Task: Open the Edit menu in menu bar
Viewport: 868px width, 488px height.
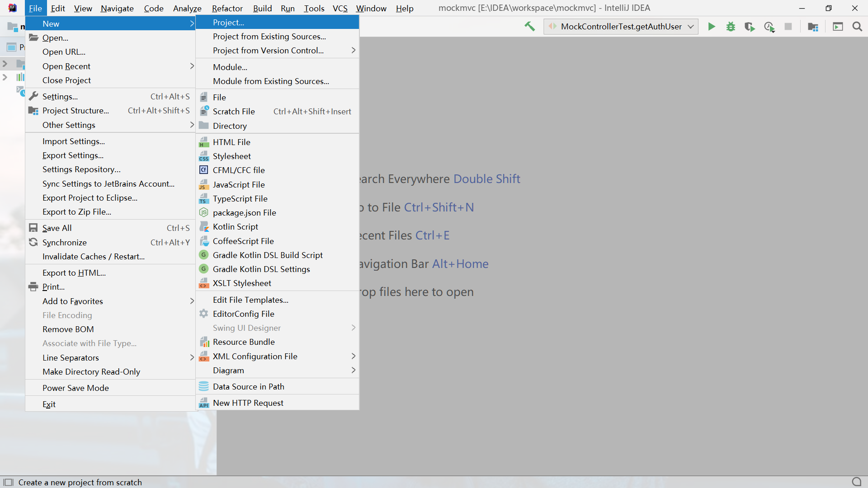Action: pyautogui.click(x=58, y=8)
